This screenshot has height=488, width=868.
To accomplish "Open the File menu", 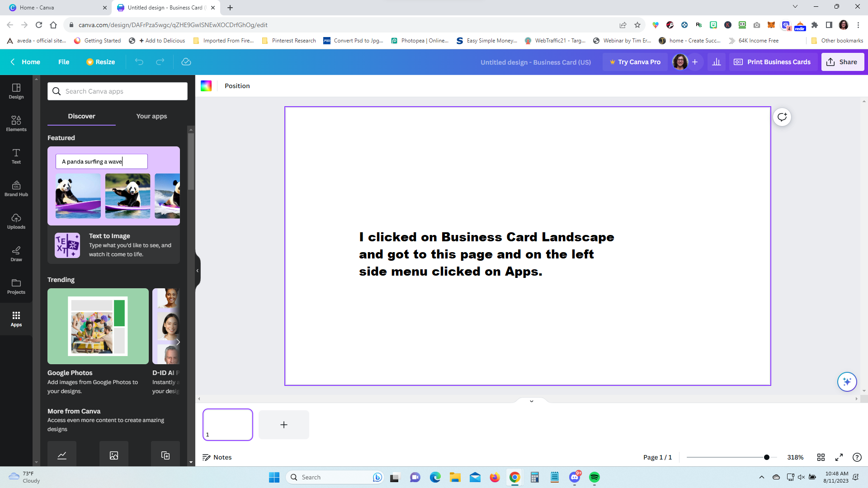I will coord(64,62).
